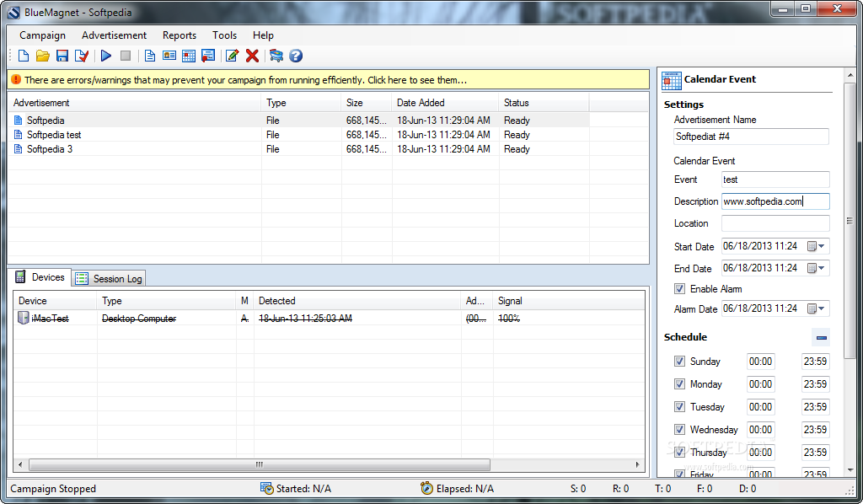Sort advertisements by Size column header
This screenshot has width=863, height=504.
(x=367, y=102)
